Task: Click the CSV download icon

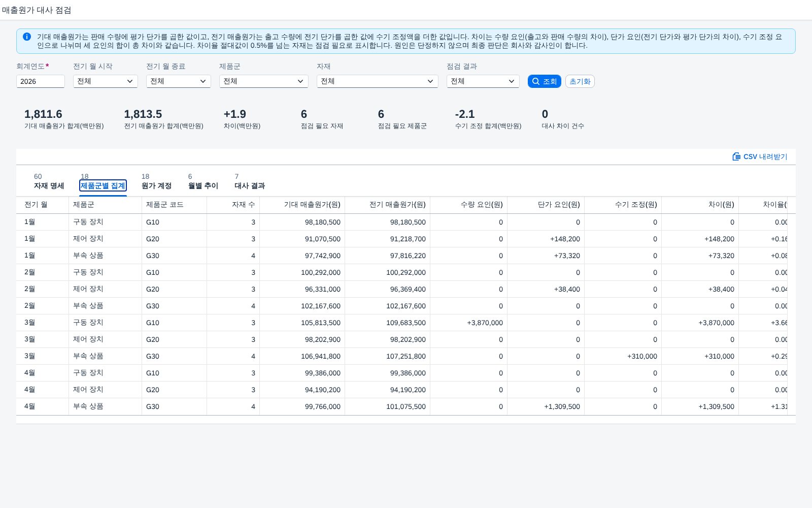Action: 736,156
